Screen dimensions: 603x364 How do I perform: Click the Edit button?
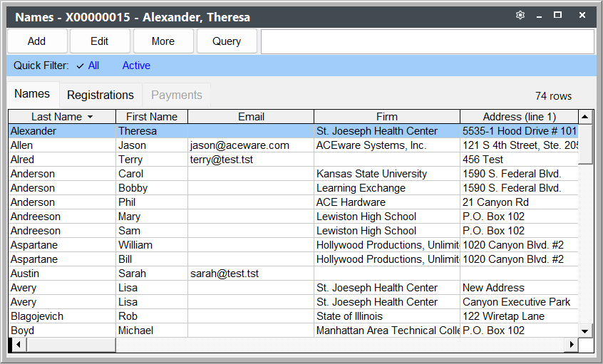[100, 41]
